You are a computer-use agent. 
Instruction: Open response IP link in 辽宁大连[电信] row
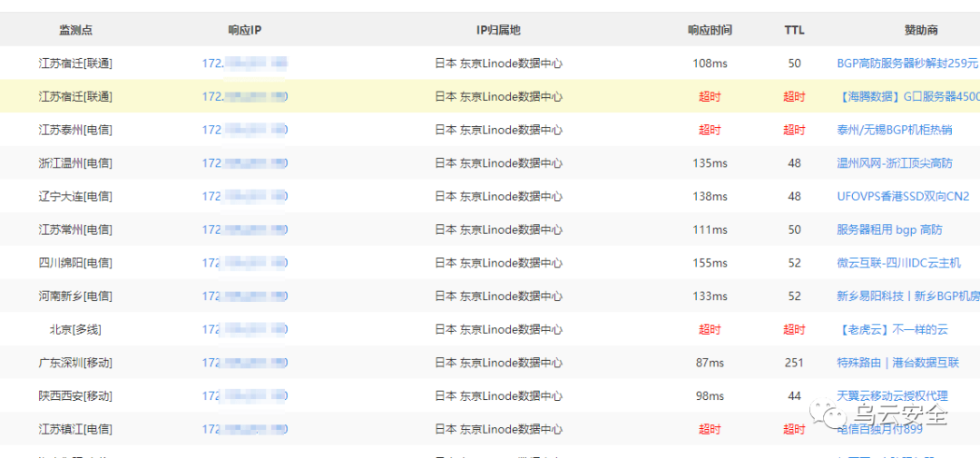tap(244, 196)
